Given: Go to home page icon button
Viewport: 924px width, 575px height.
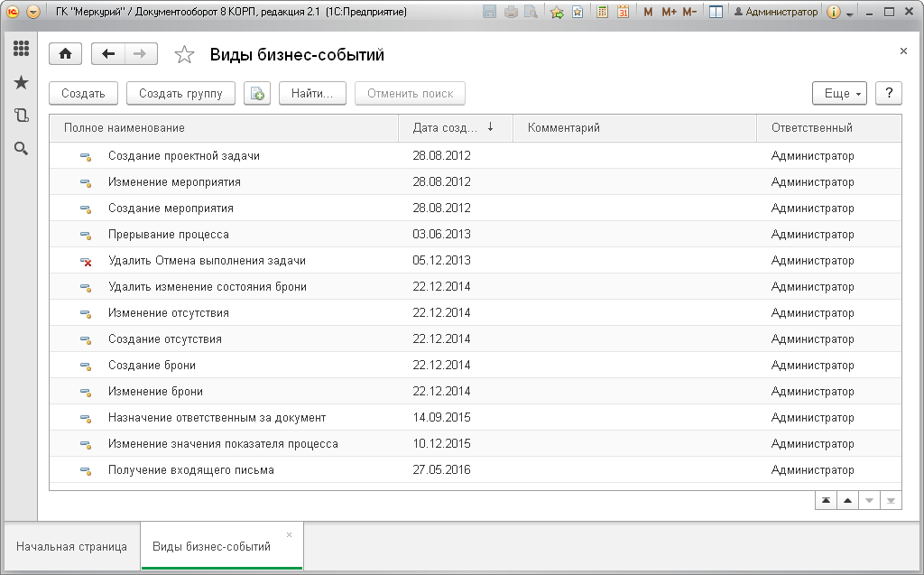Looking at the screenshot, I should click(65, 54).
